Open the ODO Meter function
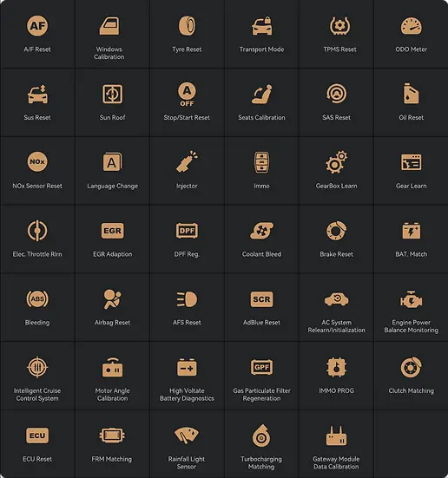This screenshot has height=478, width=448. [x=411, y=26]
